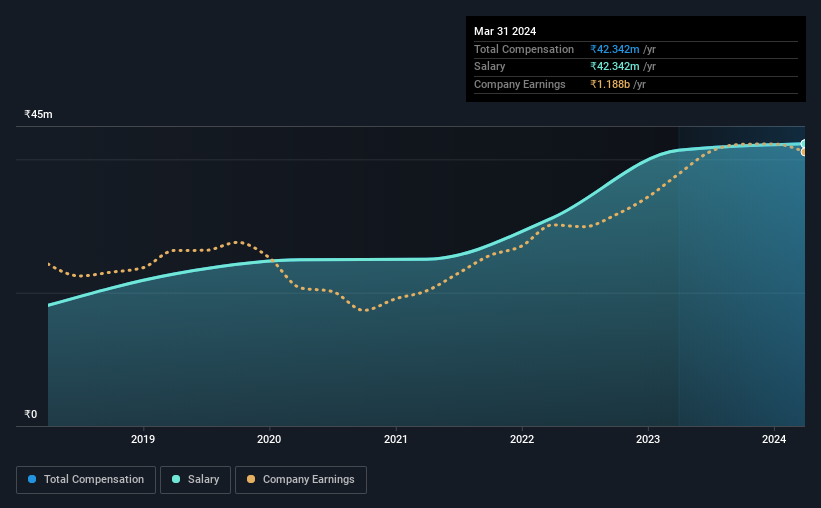Click the orange earnings end-point marker

tap(803, 152)
